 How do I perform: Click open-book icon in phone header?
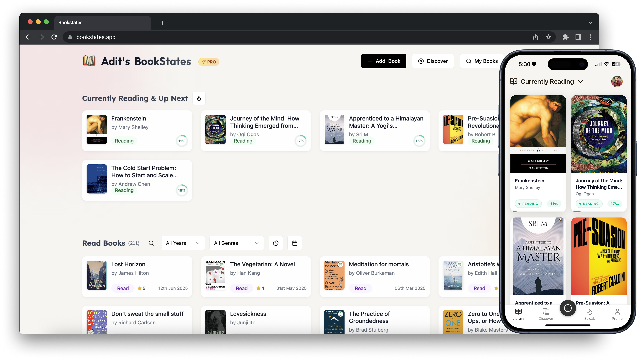pos(514,81)
